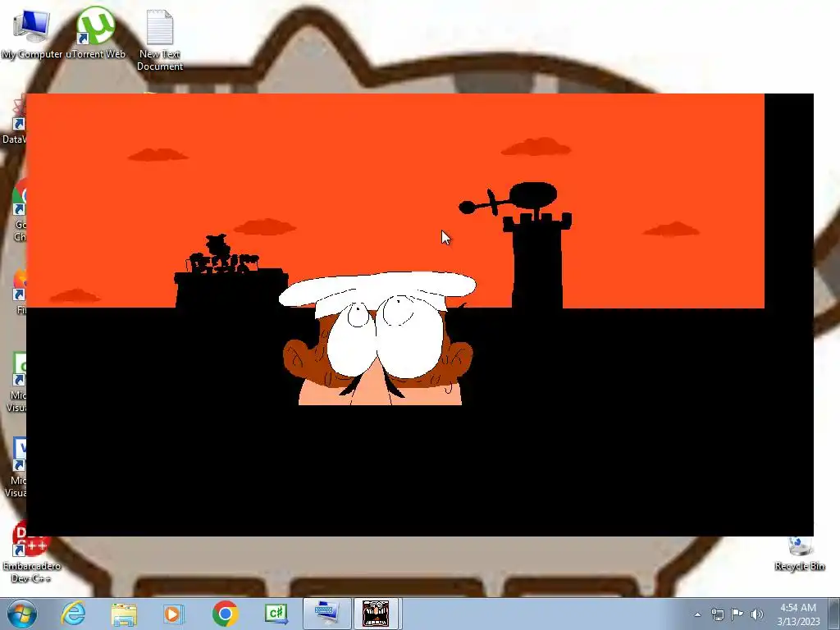Click the Windows Start orb
This screenshot has width=840, height=630.
21,614
